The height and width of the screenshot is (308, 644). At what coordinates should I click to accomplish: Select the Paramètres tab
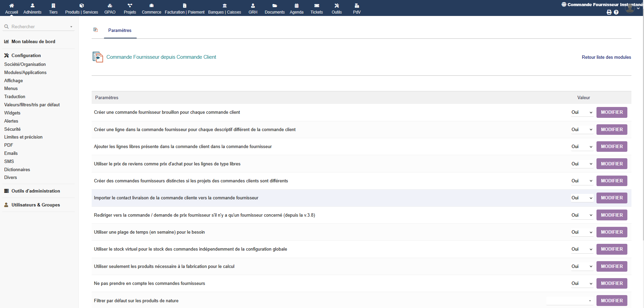[x=120, y=31]
